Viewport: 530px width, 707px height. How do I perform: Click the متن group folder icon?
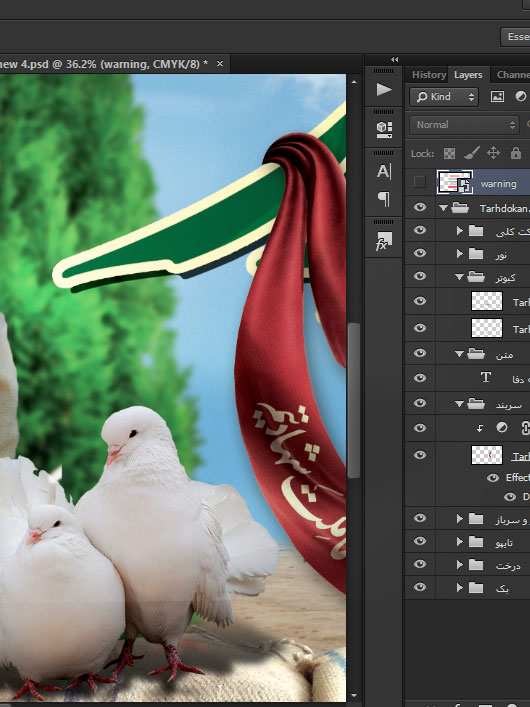coord(476,354)
